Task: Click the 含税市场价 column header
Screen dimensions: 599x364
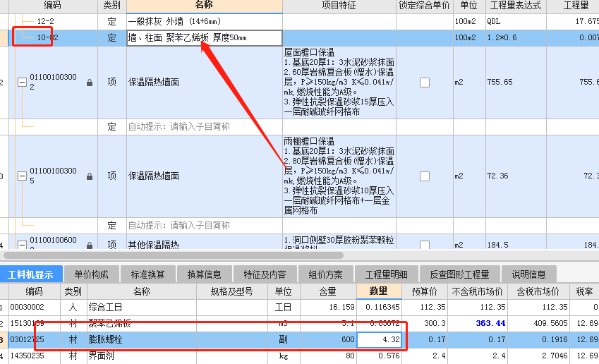Action: [x=538, y=291]
